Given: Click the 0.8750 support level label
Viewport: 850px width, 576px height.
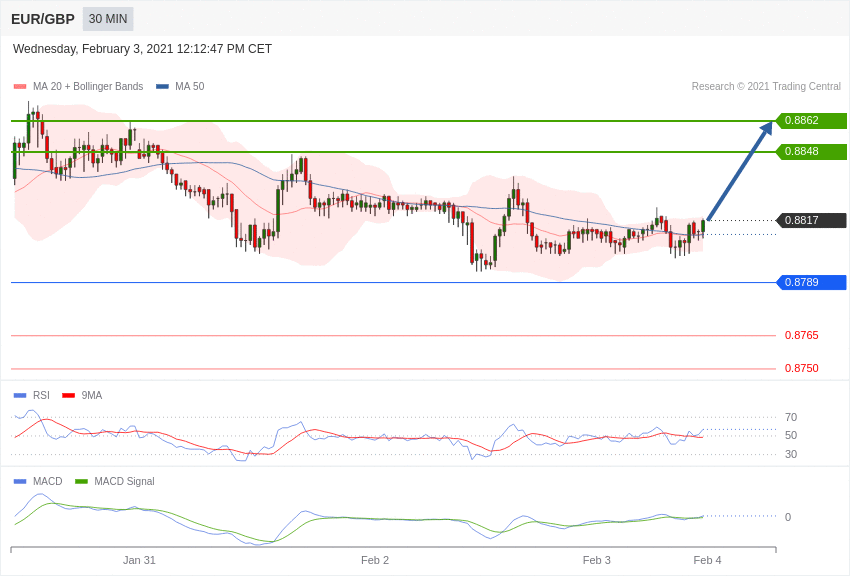Looking at the screenshot, I should 801,368.
